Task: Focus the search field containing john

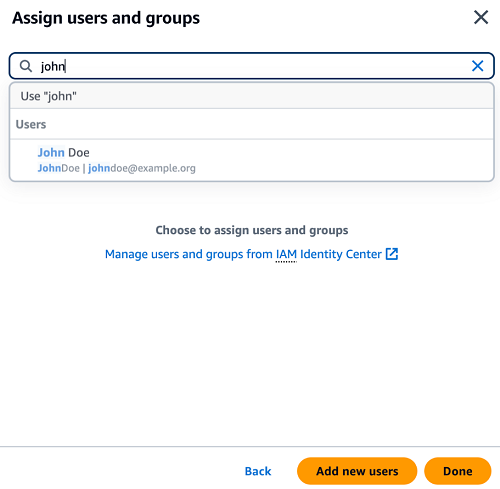Action: 252,66
